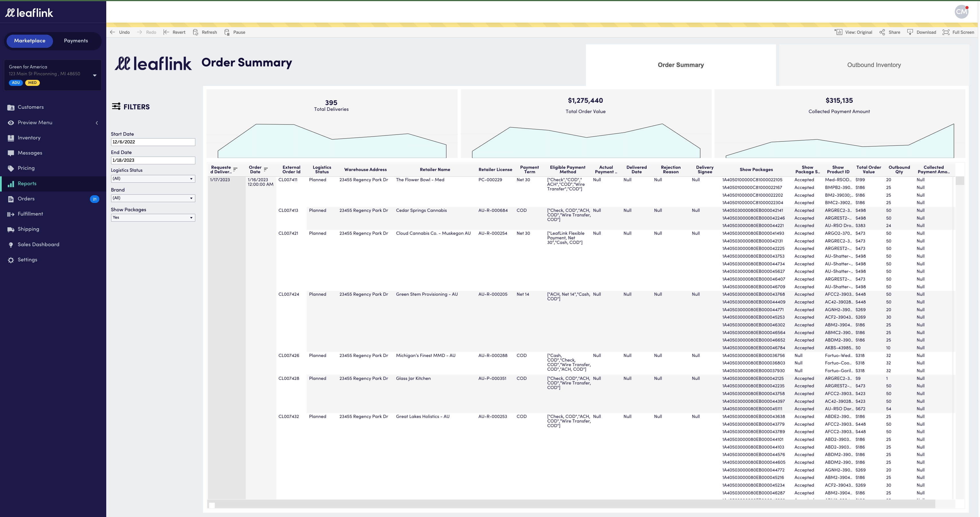Viewport: 980px width, 517px height.
Task: Toggle sort on Order Date column
Action: coord(266,169)
